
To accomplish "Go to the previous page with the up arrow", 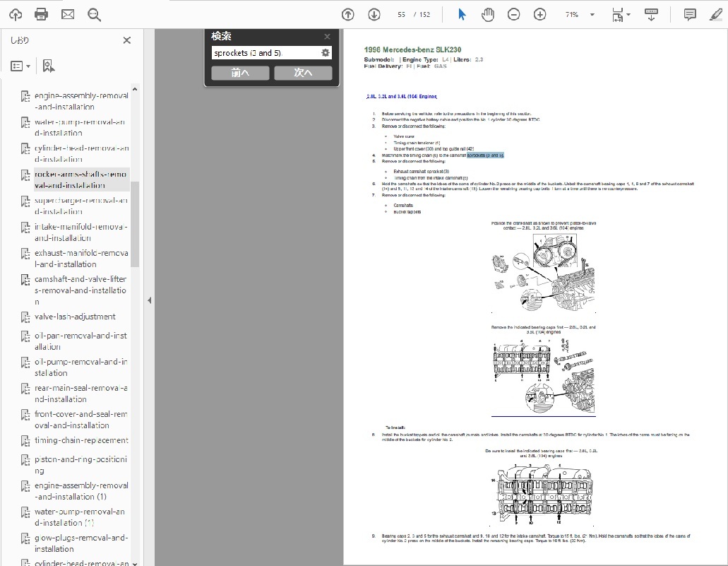I will (x=347, y=14).
